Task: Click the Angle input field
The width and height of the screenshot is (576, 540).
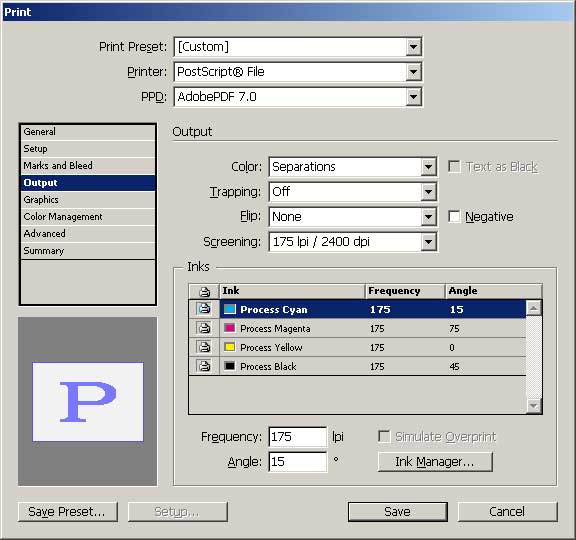Action: tap(298, 462)
